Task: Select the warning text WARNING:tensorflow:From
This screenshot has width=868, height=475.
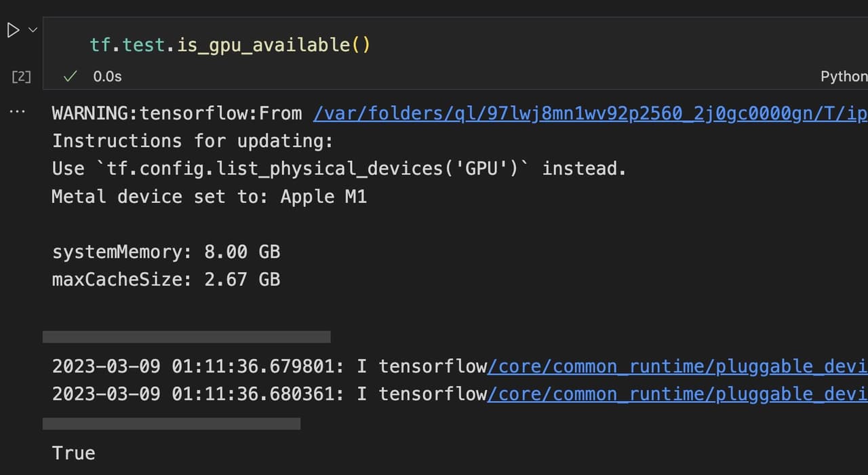Action: (175, 113)
